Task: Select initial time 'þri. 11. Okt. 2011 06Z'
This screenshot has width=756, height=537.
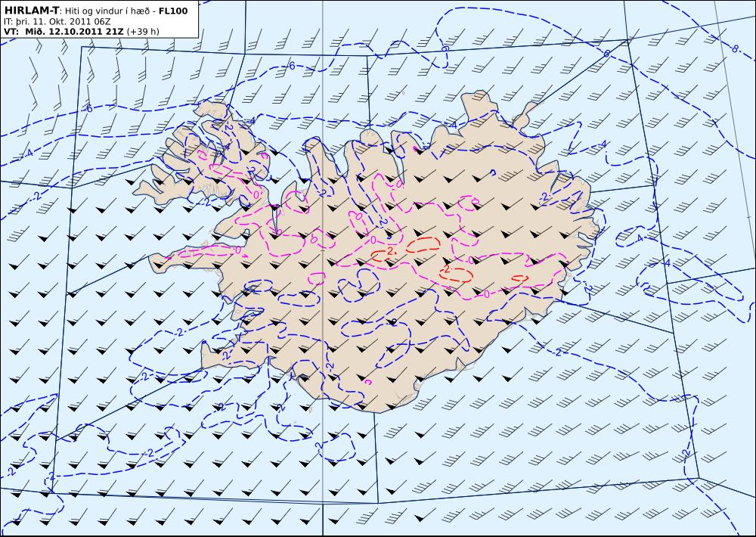Action: (64, 22)
